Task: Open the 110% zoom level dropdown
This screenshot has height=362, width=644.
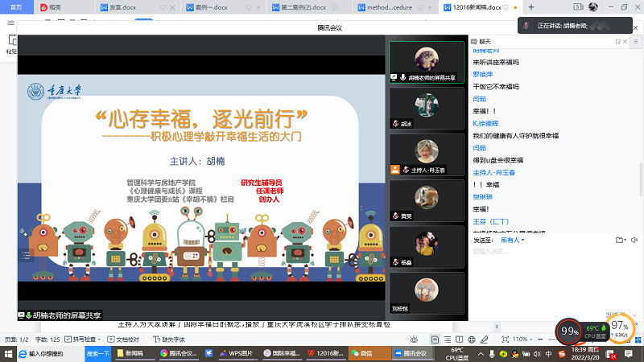Action: [522, 339]
